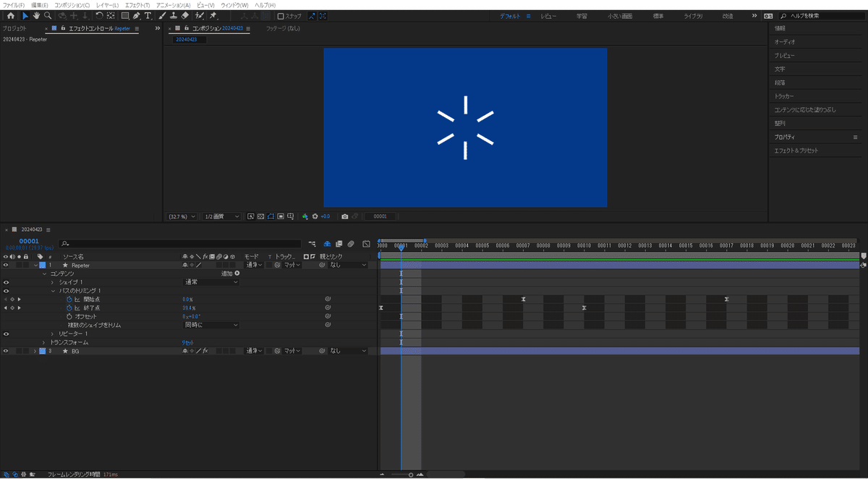This screenshot has height=479, width=868.
Task: Click keyframe on 開始点 row near frame 00007
Action: pos(523,299)
